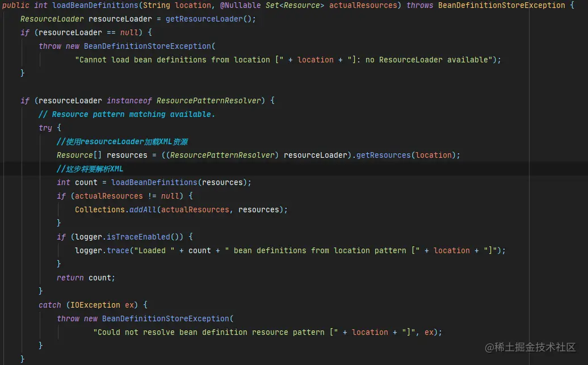Click the 'addAll' method name
Screen dimensions: 588x365
(142, 209)
